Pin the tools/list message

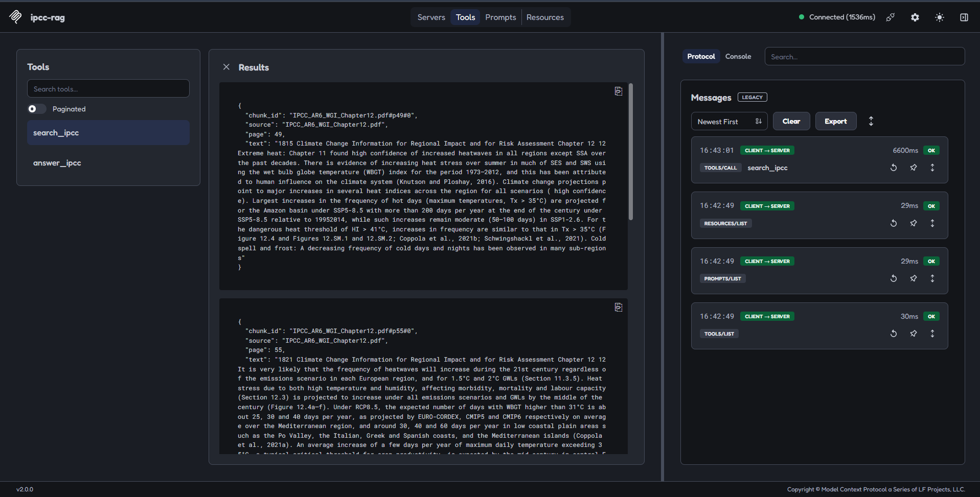pos(914,334)
